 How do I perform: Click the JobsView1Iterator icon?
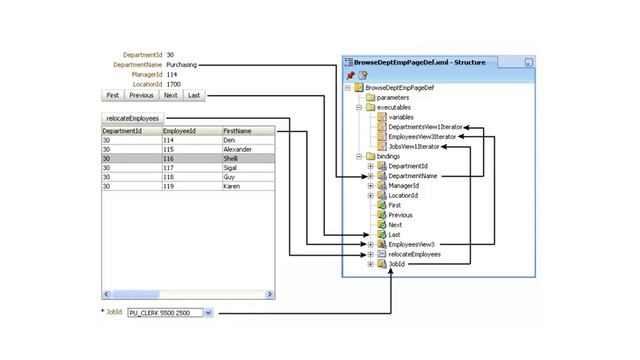coord(382,147)
